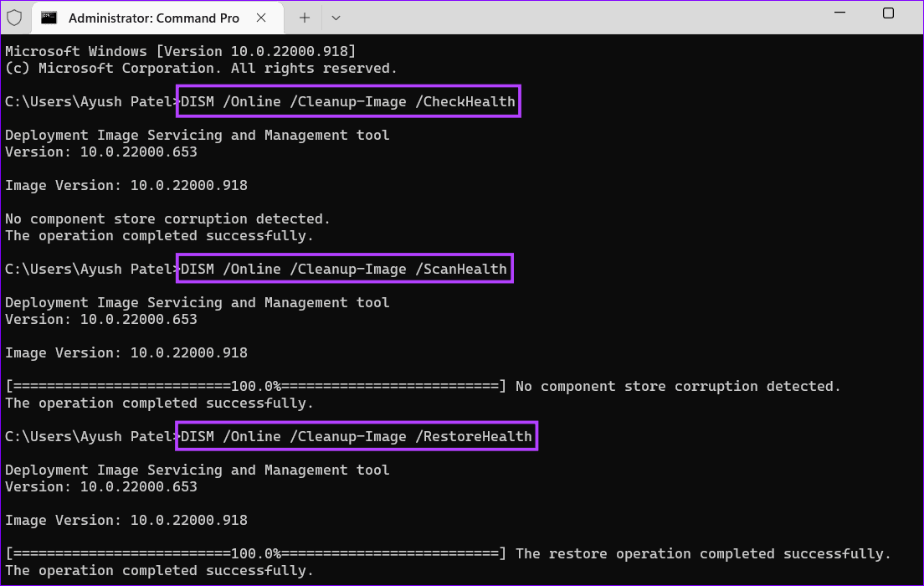
Task: Maximize the terminal window
Action: (888, 13)
